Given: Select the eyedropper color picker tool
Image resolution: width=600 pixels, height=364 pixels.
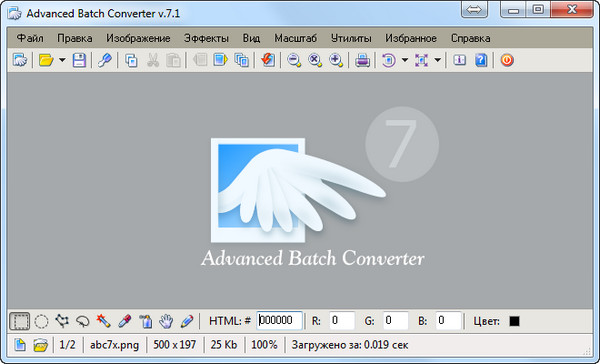Looking at the screenshot, I should 125,321.
